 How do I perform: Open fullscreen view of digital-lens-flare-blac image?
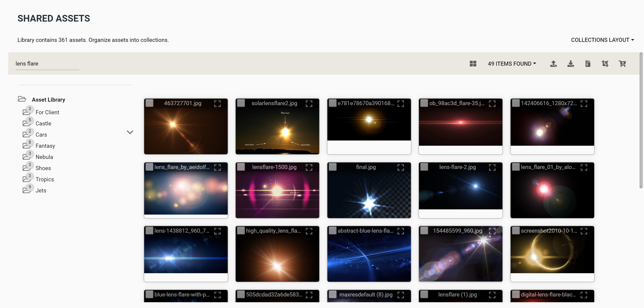584,295
